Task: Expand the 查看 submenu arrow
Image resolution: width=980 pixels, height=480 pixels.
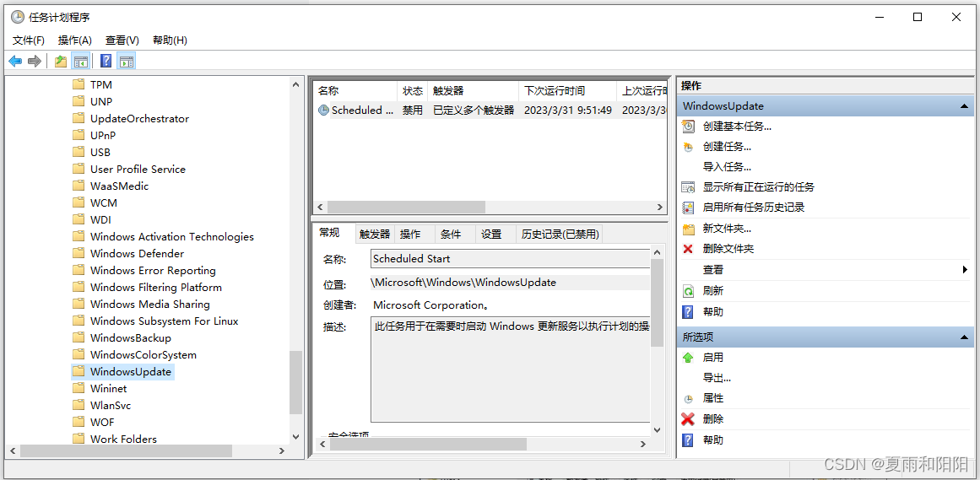Action: point(965,270)
